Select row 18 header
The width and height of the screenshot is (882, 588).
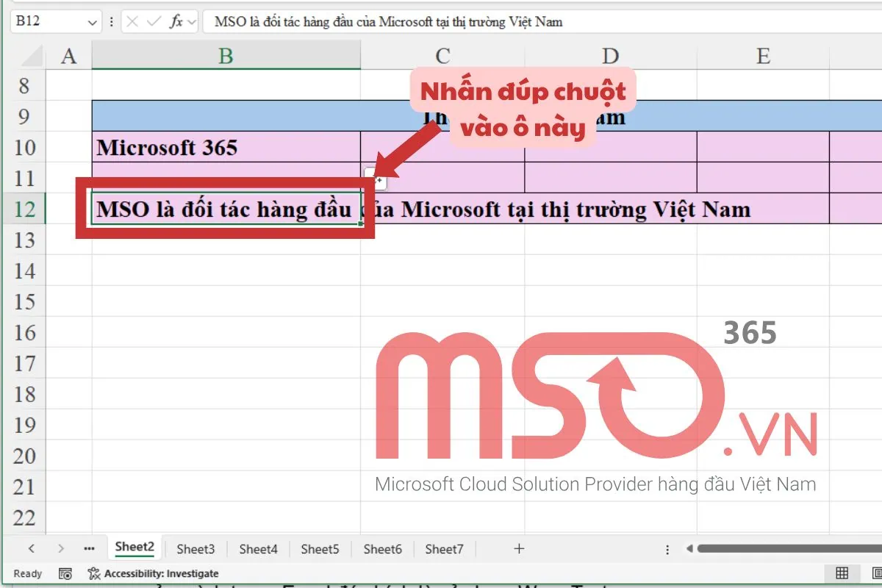click(x=25, y=395)
